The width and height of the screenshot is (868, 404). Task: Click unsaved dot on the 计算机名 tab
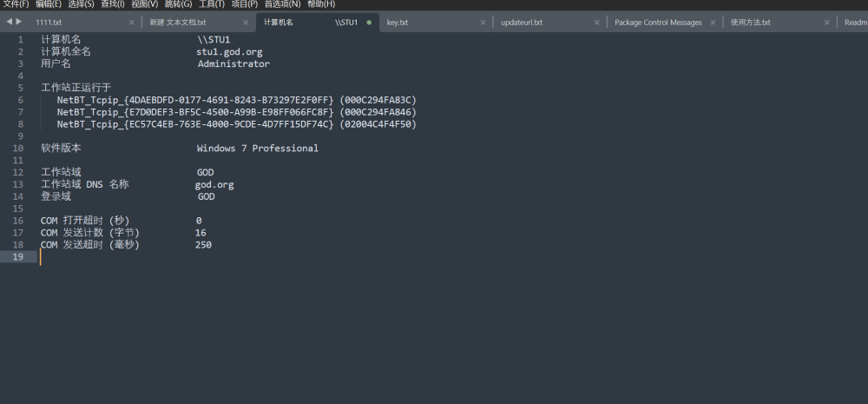tap(369, 23)
